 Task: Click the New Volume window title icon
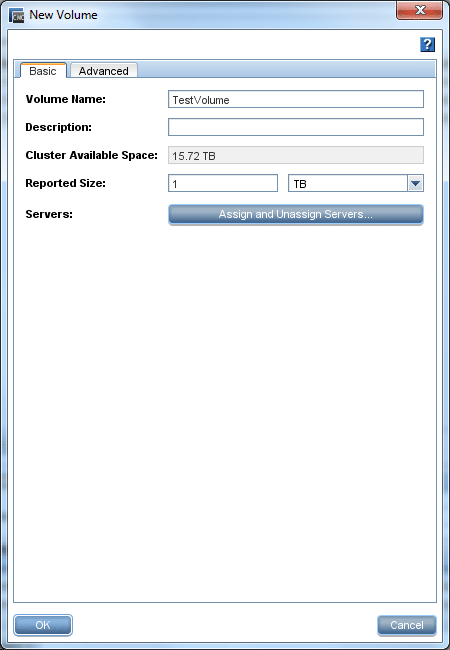(16, 15)
